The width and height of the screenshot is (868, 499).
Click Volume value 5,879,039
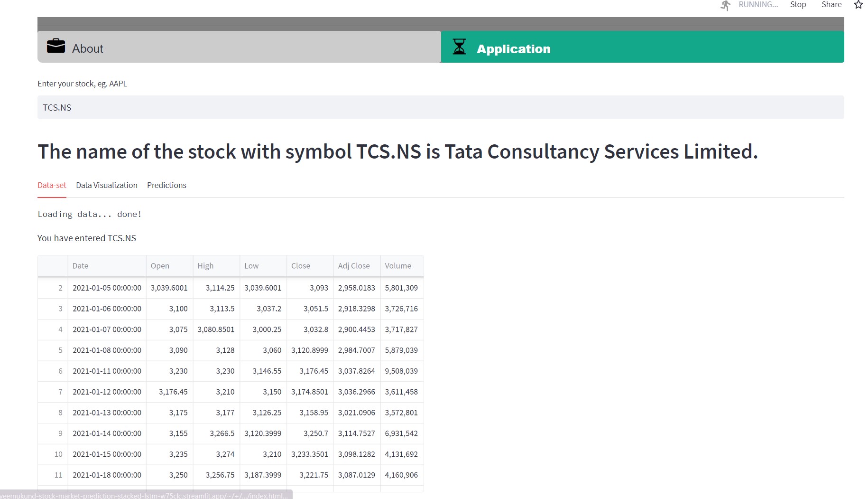(x=402, y=350)
